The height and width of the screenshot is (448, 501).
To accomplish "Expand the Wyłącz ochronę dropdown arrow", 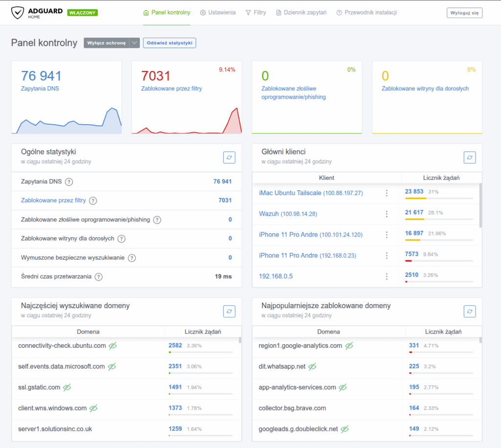I will point(135,43).
